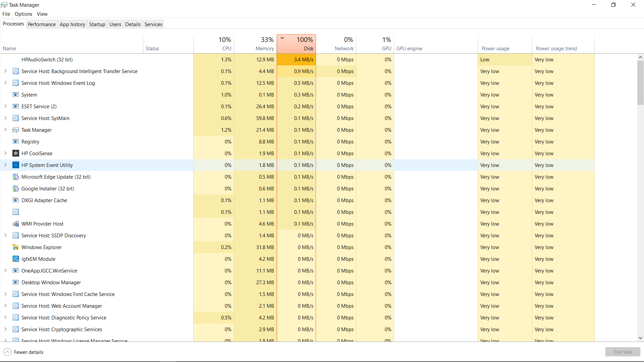Screen dimensions: 644x362
Task: Click the OneApp.IGCC.WinService icon
Action: [x=16, y=271]
